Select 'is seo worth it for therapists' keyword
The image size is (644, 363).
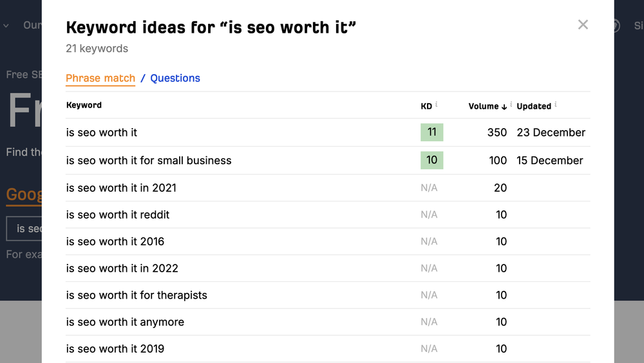(137, 295)
